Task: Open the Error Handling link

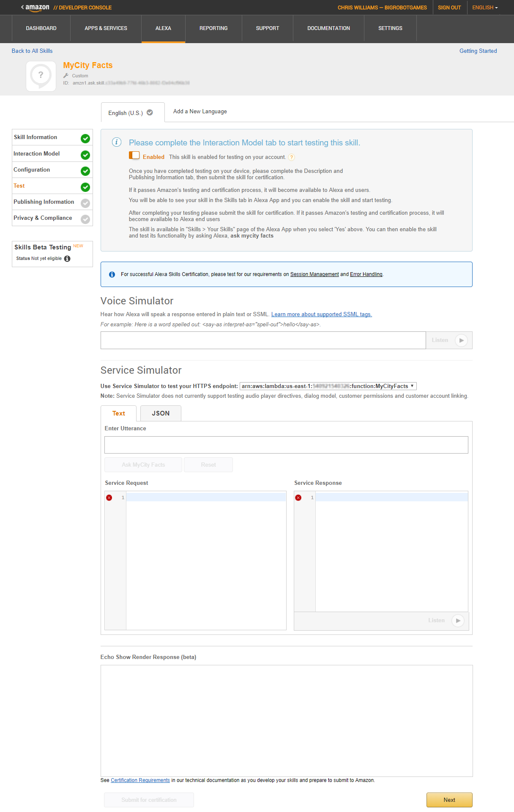Action: [366, 274]
